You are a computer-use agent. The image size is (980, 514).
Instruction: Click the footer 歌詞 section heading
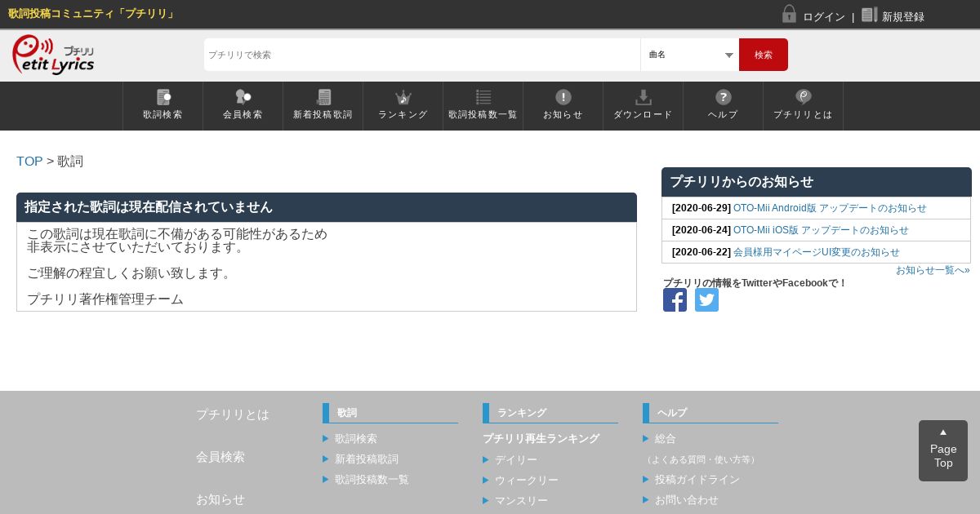coord(347,413)
